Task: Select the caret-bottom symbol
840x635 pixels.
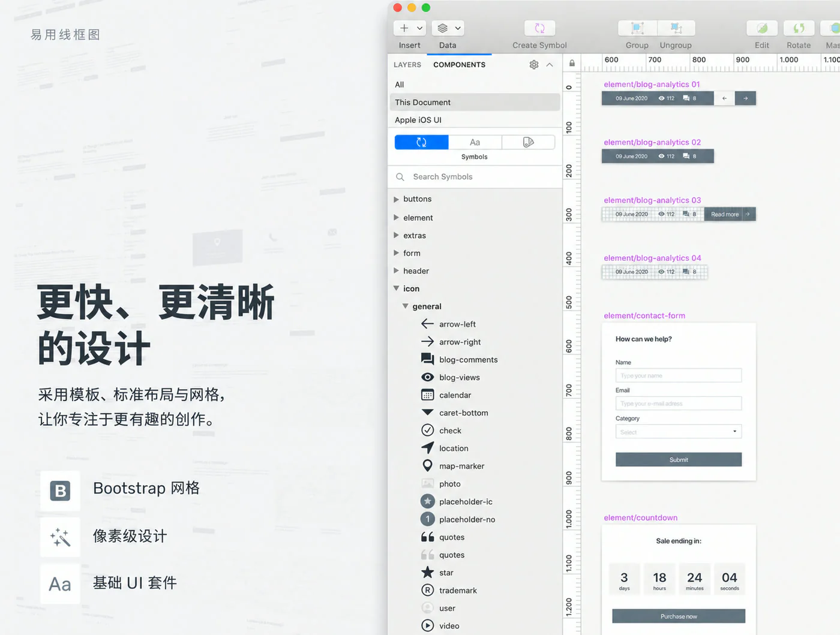Action: coord(454,413)
